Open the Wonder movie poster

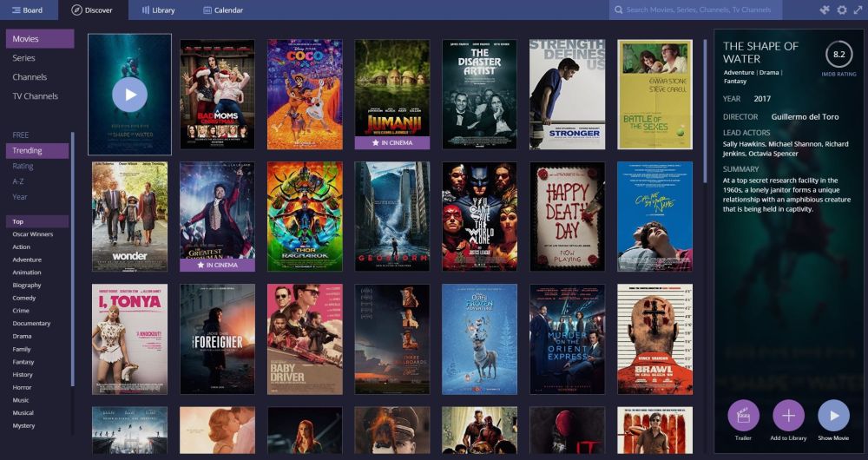click(x=129, y=216)
